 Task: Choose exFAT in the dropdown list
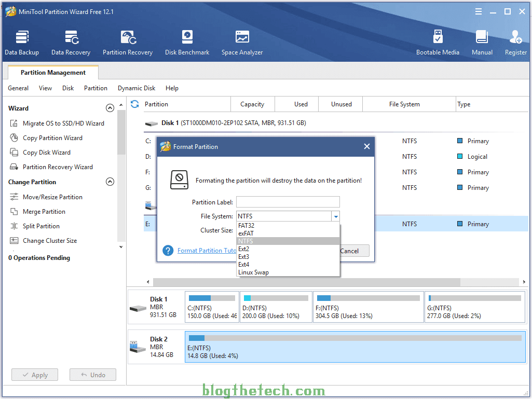[x=246, y=233]
